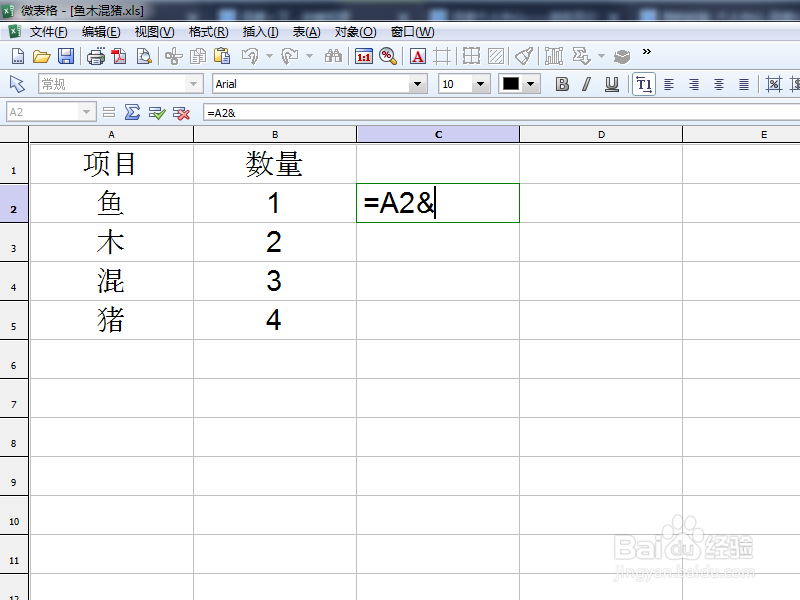
Task: Cancel formula entry with red X
Action: click(181, 113)
